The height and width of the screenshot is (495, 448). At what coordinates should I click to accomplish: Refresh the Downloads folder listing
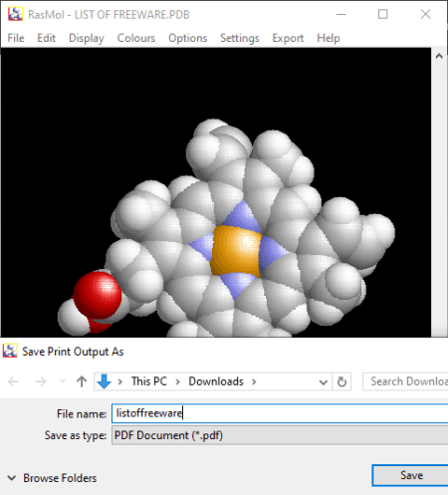point(341,381)
